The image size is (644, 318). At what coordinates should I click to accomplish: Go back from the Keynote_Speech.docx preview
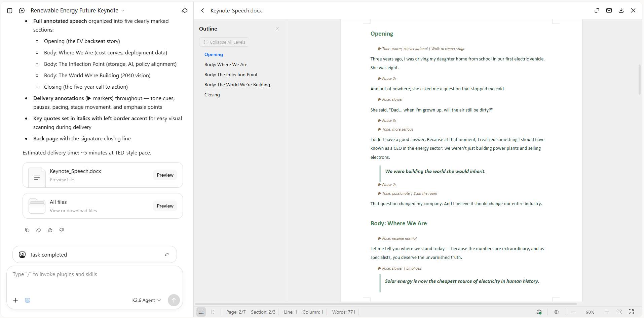pyautogui.click(x=202, y=11)
